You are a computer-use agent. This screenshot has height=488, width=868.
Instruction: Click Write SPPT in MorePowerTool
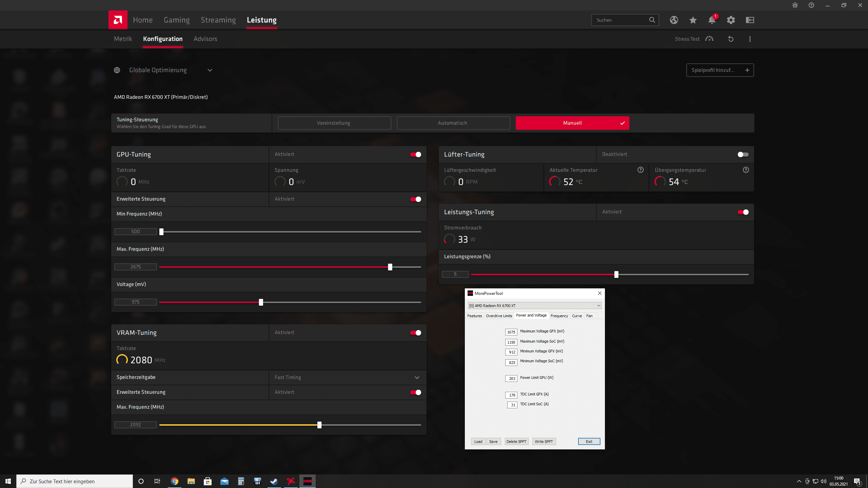[x=544, y=442]
